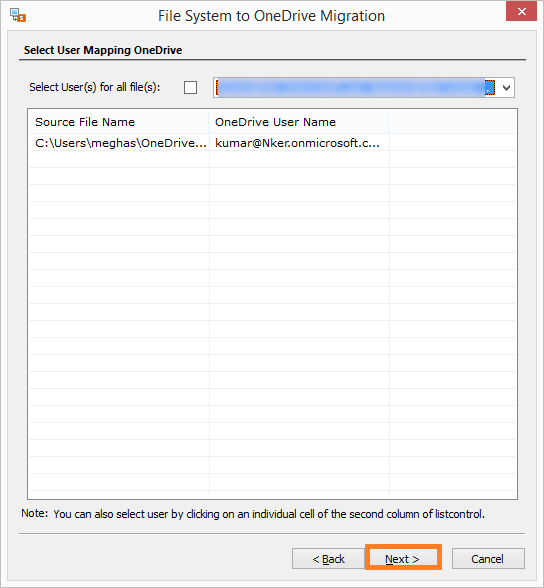The image size is (544, 588).
Task: Click the Note text about selecting user
Action: tap(253, 514)
